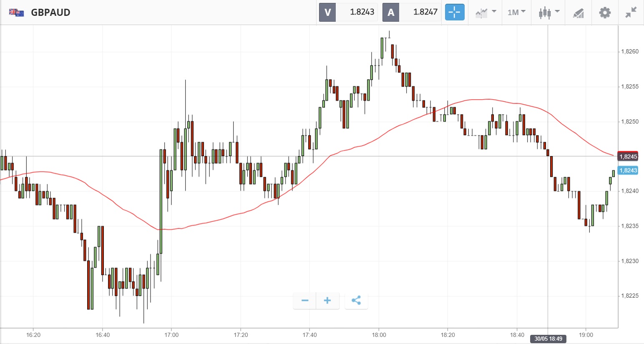Image resolution: width=644 pixels, height=344 pixels.
Task: Click the 30/05 18:49 time marker
Action: [548, 339]
